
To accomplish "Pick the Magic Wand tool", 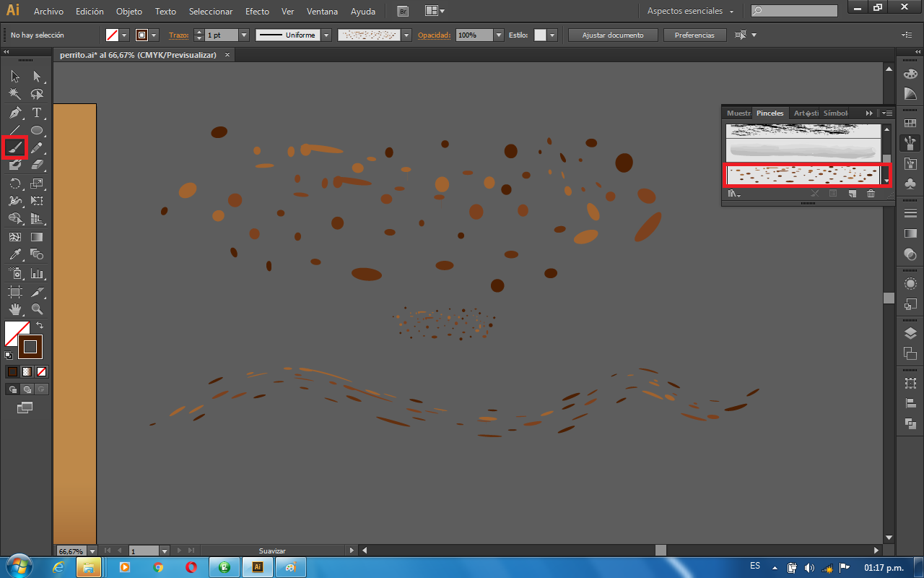I will point(15,94).
